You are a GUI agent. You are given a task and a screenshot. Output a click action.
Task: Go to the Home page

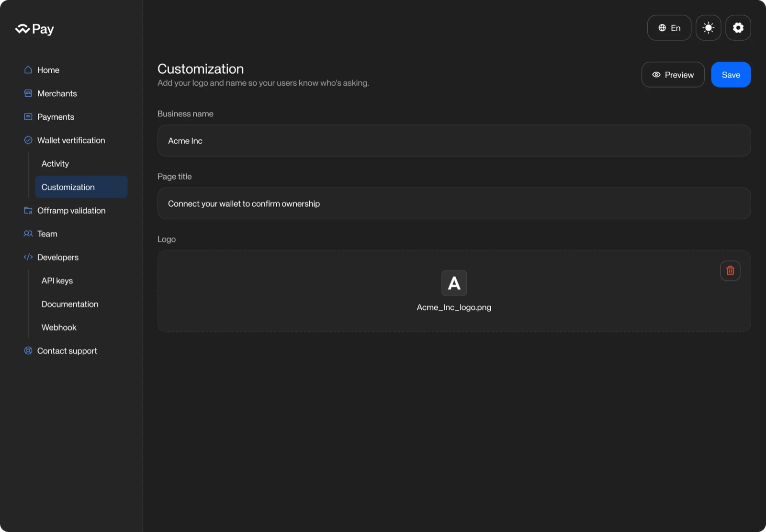pos(48,70)
